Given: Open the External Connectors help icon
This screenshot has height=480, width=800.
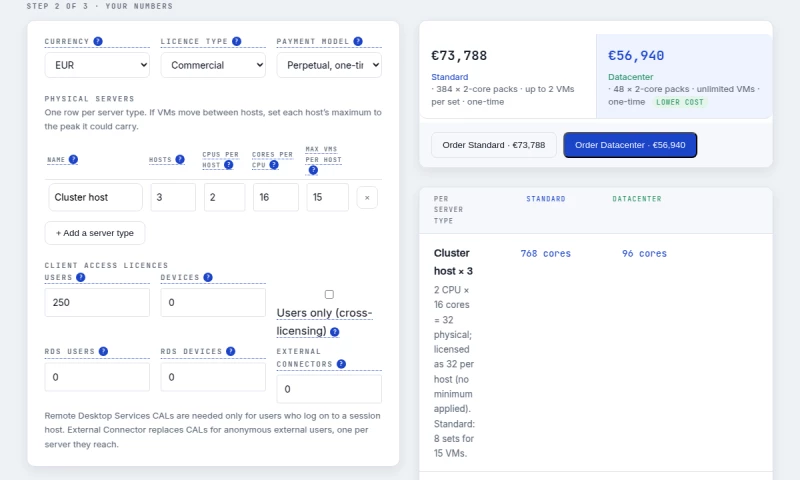Looking at the screenshot, I should (x=341, y=364).
